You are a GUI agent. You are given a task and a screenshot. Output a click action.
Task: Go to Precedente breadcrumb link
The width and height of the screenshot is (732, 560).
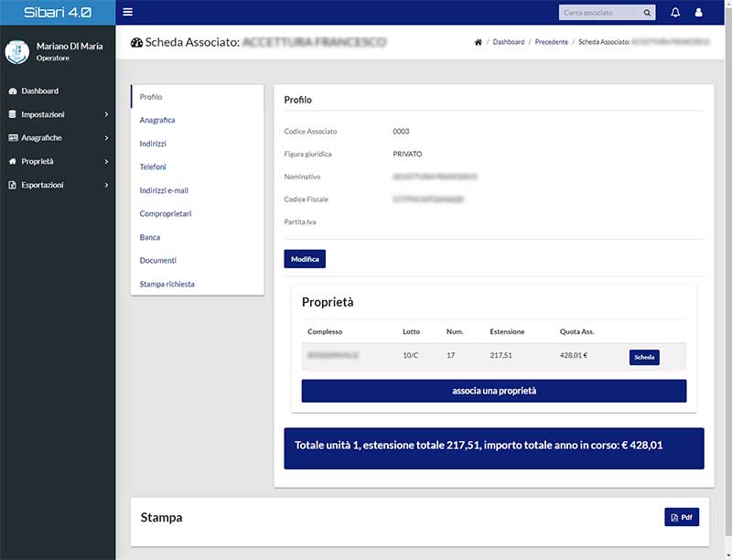pyautogui.click(x=552, y=42)
